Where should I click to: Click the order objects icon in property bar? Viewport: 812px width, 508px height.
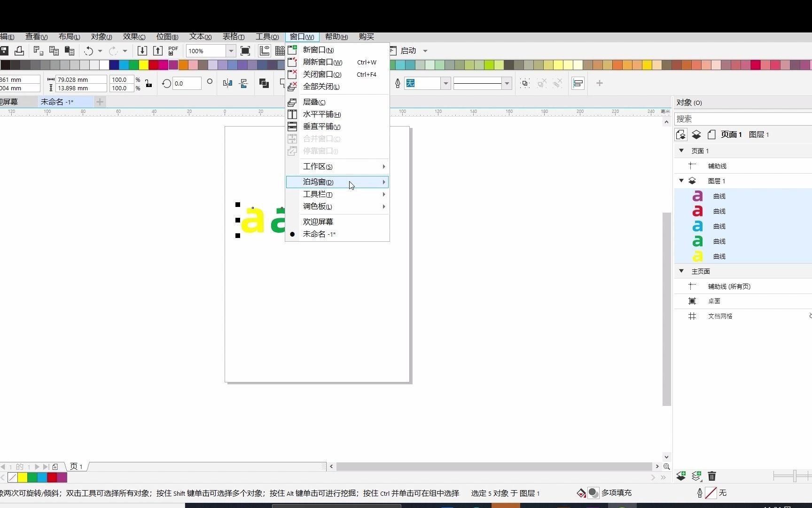(264, 83)
